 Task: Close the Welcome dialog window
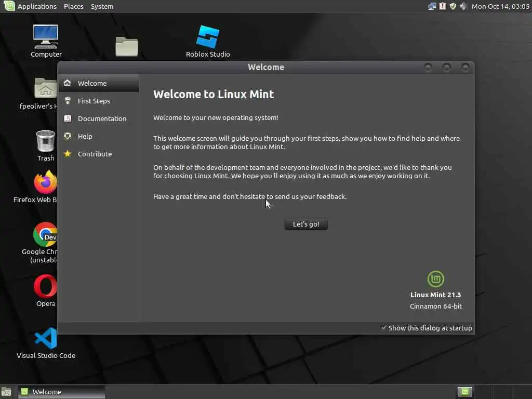click(x=465, y=67)
